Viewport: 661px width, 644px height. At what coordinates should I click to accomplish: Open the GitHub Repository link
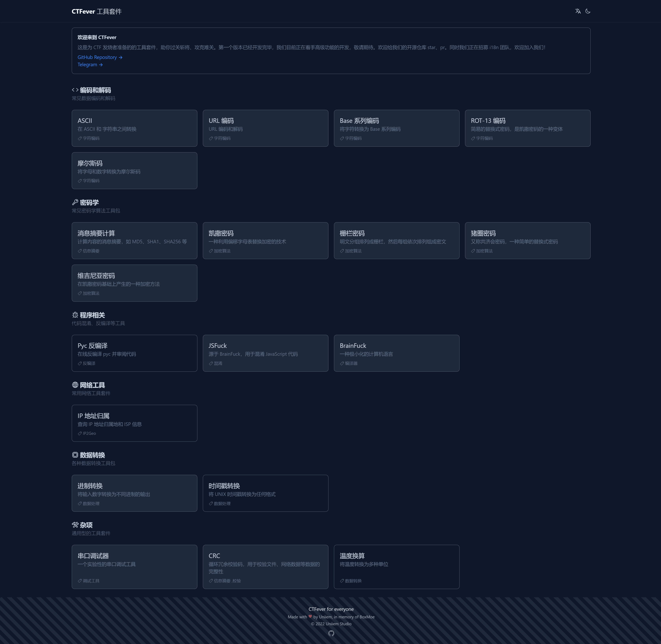100,57
